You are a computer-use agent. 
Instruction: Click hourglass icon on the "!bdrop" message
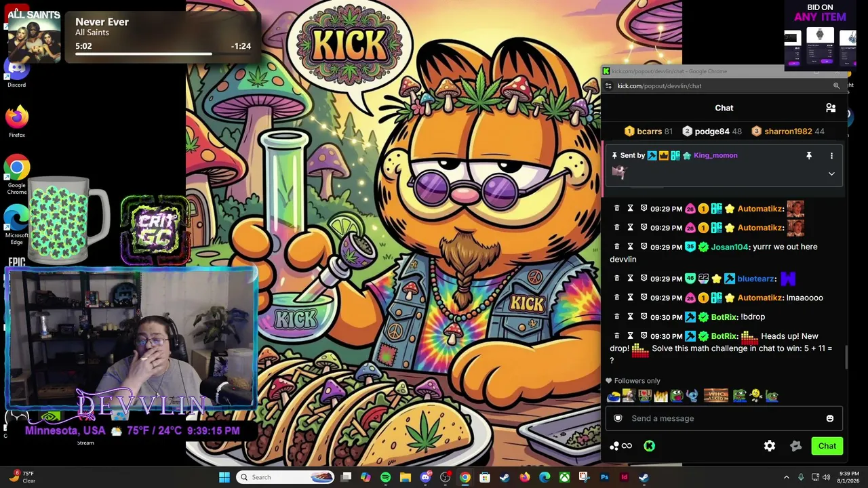(x=630, y=317)
